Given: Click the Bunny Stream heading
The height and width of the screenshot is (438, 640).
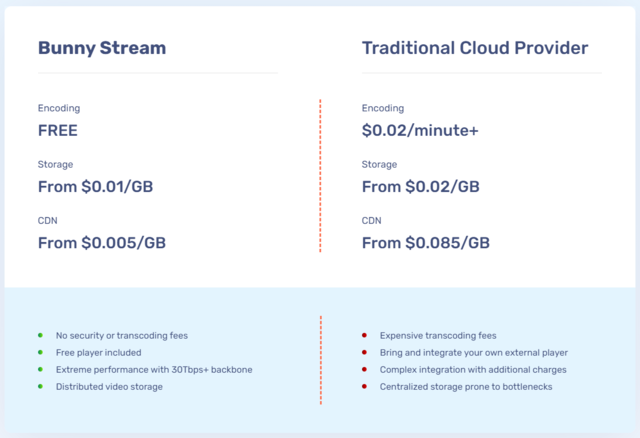Looking at the screenshot, I should (x=102, y=48).
